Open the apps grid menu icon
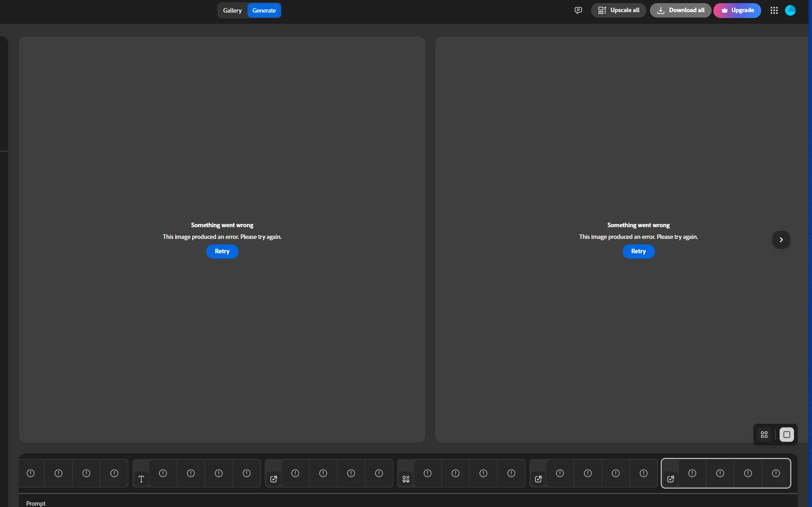 tap(774, 10)
